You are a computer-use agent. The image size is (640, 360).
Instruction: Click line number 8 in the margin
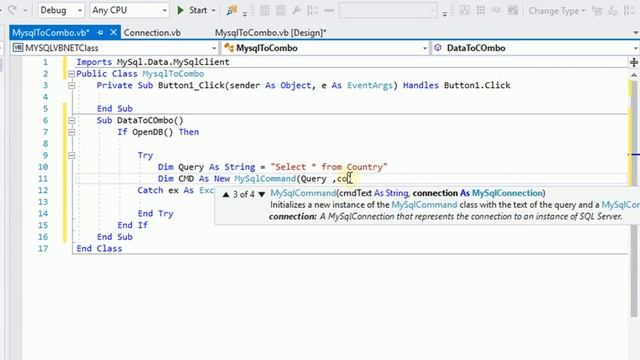pos(45,144)
